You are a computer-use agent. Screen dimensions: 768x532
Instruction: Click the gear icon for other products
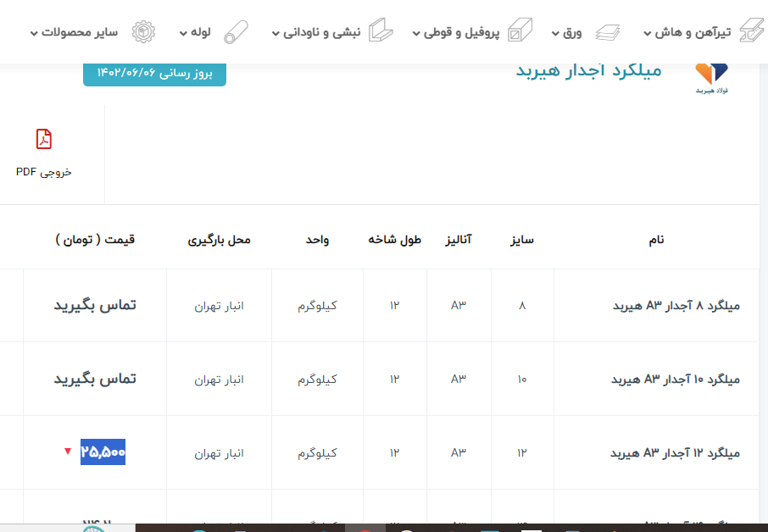[x=143, y=31]
